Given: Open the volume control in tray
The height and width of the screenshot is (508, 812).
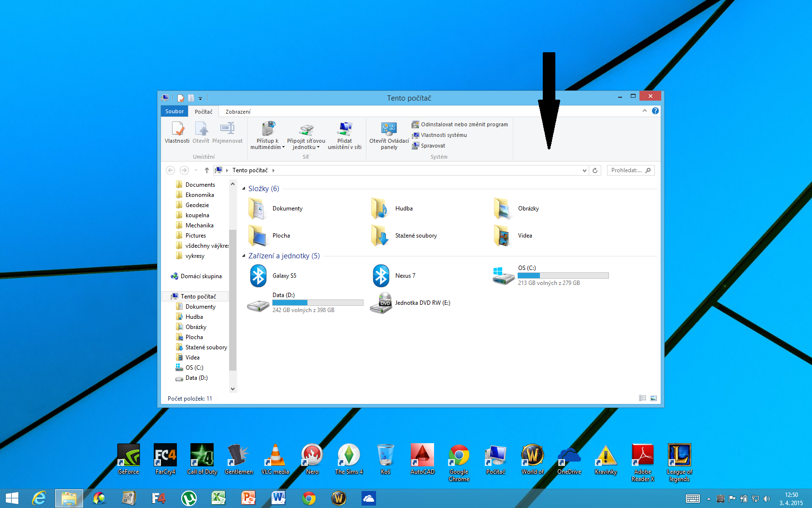Looking at the screenshot, I should coord(767,499).
